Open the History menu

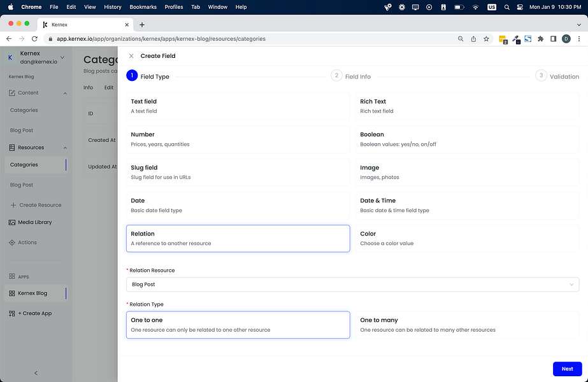pyautogui.click(x=113, y=7)
